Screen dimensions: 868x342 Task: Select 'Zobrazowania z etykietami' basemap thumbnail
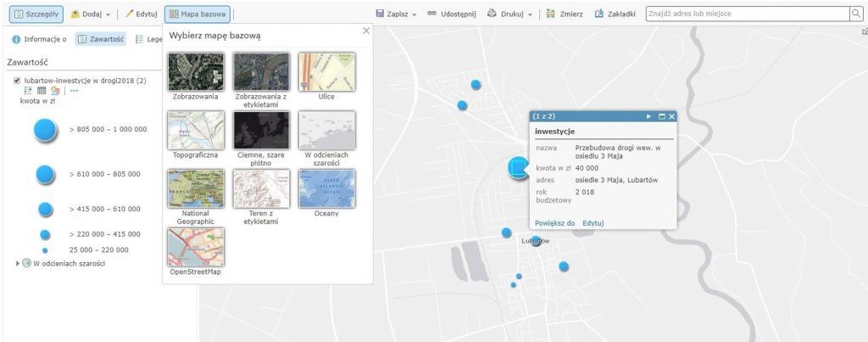click(x=261, y=72)
